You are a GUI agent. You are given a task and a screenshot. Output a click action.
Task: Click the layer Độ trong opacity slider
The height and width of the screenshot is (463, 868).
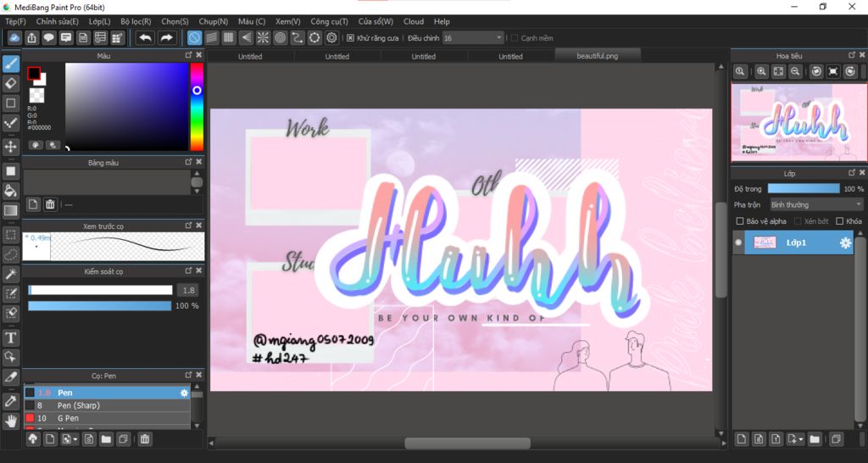(804, 189)
